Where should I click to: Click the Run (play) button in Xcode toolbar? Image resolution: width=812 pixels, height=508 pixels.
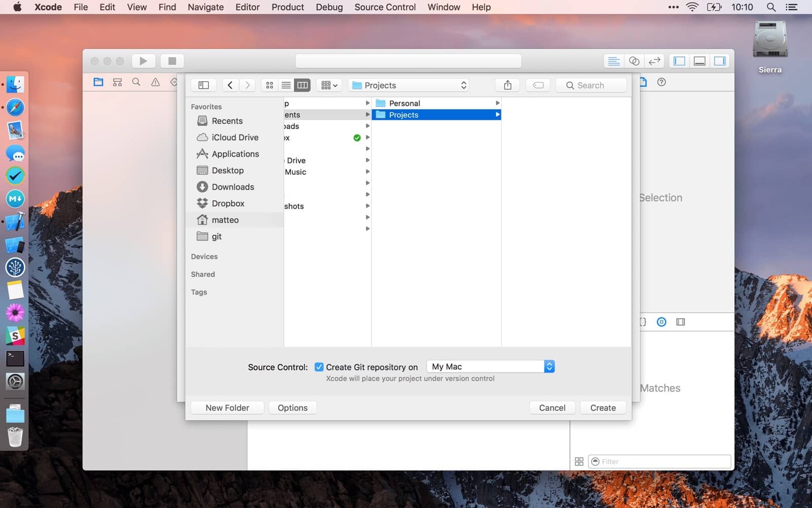(143, 61)
